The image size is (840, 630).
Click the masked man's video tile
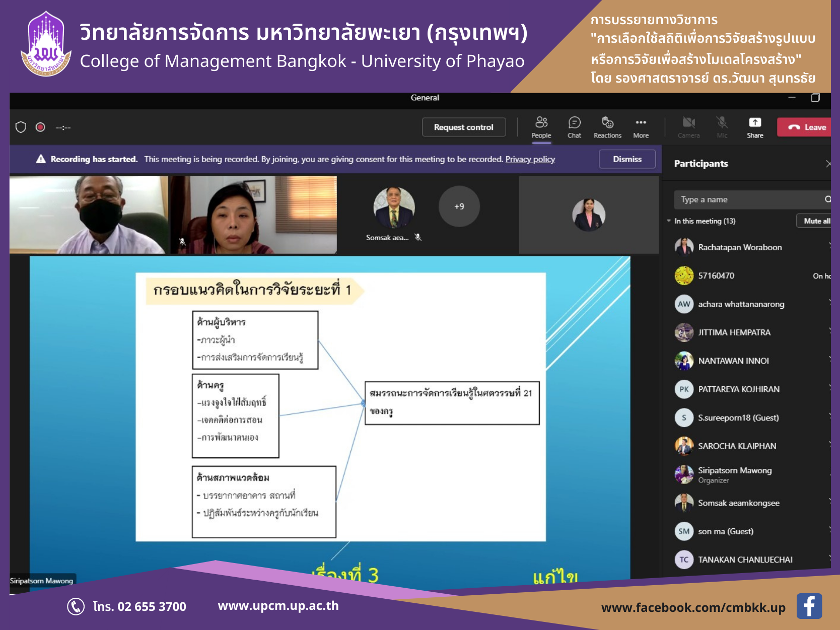tap(89, 215)
